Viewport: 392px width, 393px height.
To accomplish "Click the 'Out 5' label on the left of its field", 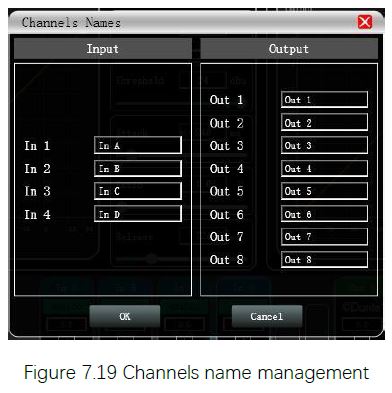I will coord(227,191).
